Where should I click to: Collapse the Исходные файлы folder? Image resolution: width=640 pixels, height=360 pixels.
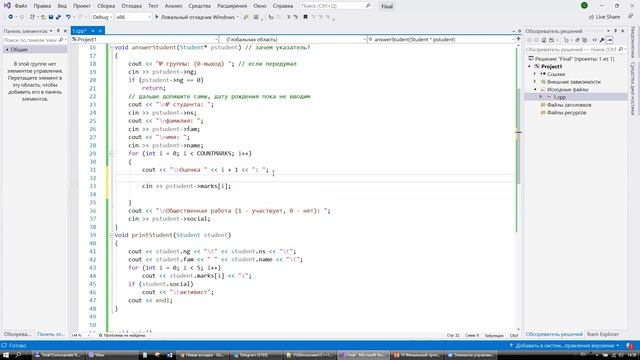tap(535, 89)
